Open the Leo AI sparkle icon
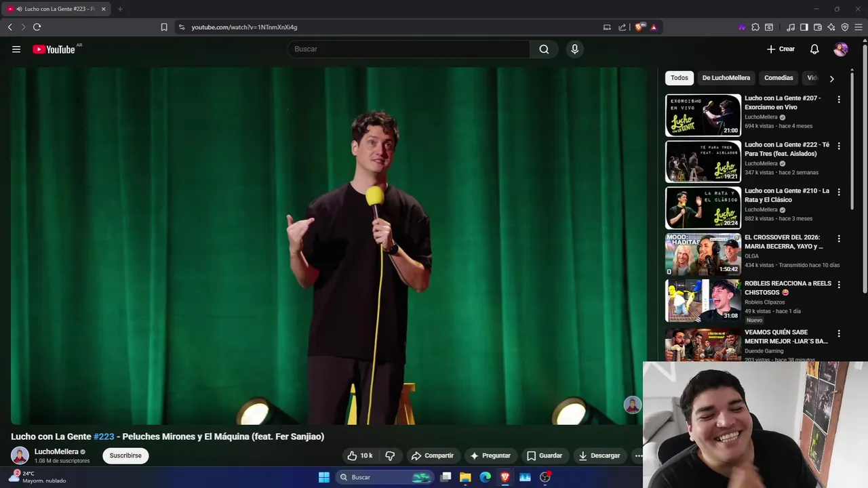The image size is (868, 488). pos(831,27)
